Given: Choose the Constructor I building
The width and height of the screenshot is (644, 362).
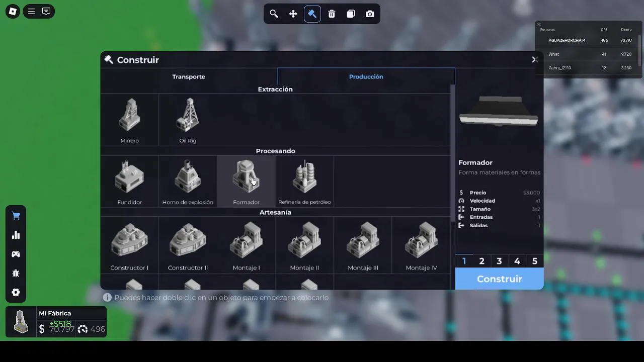Looking at the screenshot, I should tap(129, 245).
